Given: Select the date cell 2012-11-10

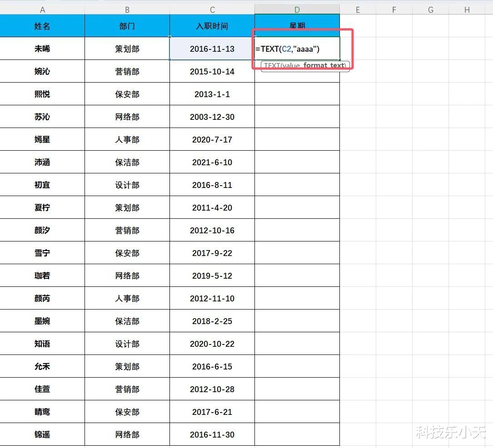Looking at the screenshot, I should pyautogui.click(x=212, y=298).
